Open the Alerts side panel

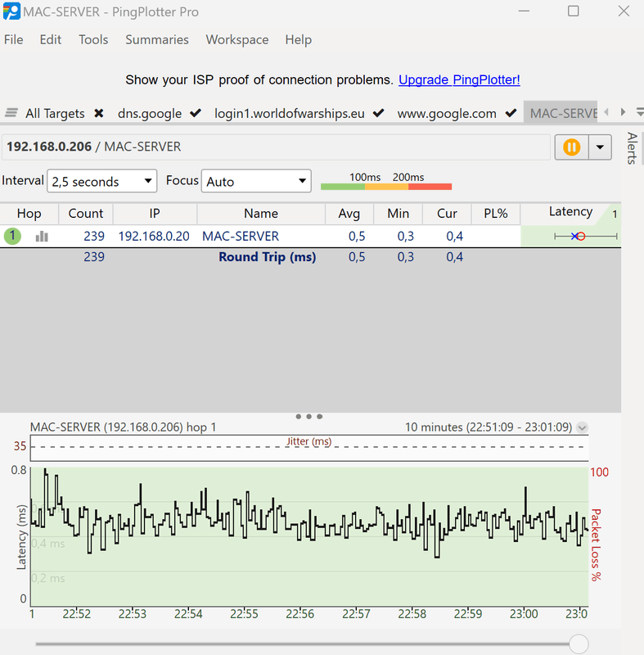coord(632,148)
